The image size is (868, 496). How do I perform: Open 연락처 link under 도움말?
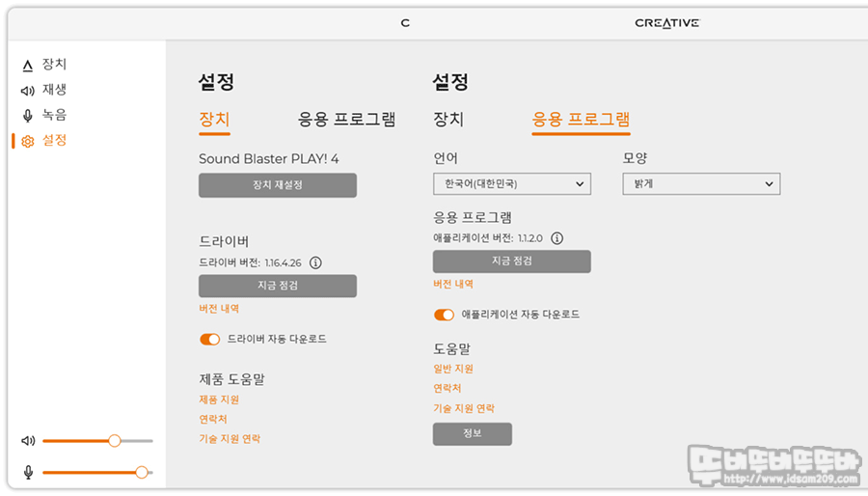click(448, 389)
